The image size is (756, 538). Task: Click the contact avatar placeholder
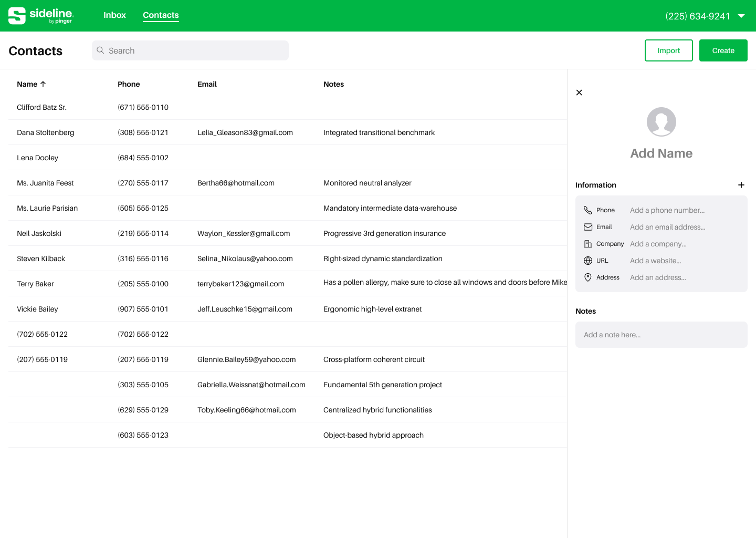(661, 122)
